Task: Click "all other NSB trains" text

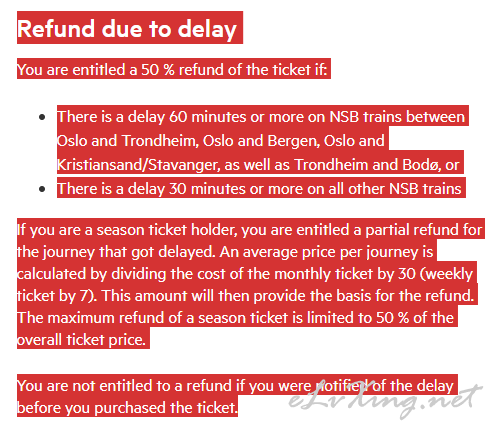Action: pyautogui.click(x=395, y=189)
